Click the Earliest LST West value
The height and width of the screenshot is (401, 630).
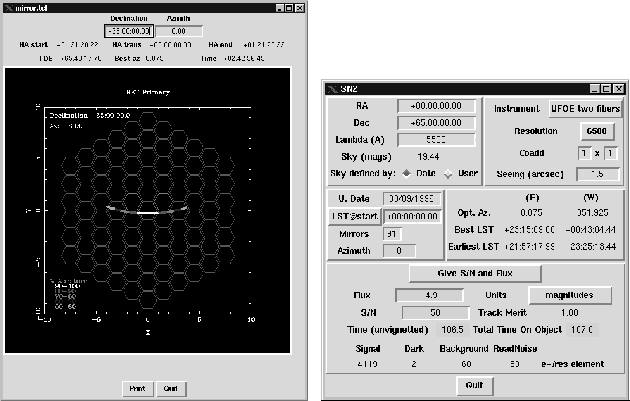(593, 247)
